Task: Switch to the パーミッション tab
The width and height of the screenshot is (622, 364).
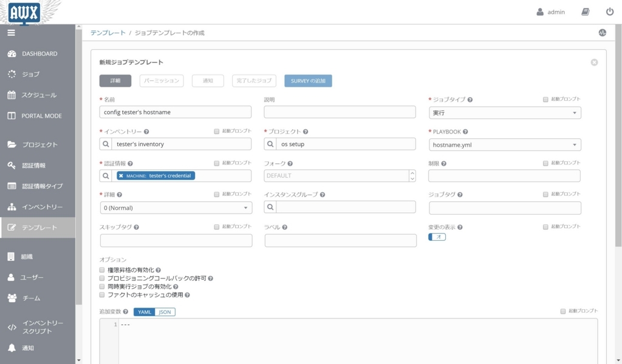Action: coord(162,81)
